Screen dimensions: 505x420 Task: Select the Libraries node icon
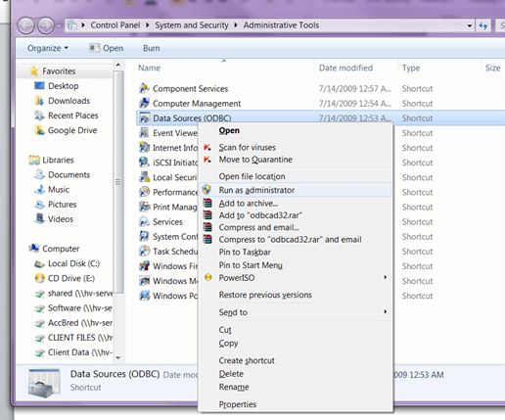click(x=34, y=160)
